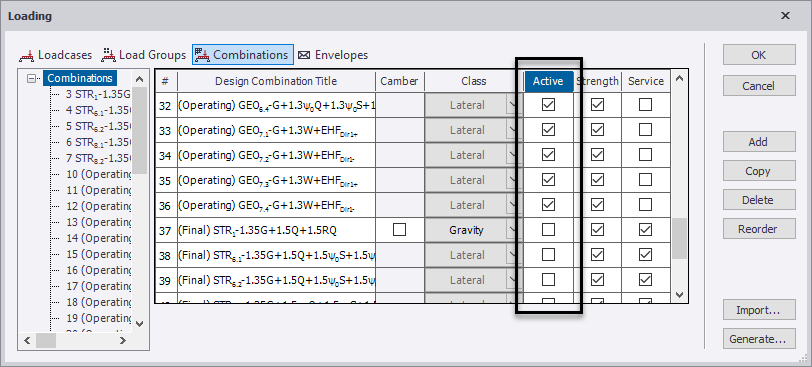Click tree horizontal scroll left arrow

tap(27, 340)
